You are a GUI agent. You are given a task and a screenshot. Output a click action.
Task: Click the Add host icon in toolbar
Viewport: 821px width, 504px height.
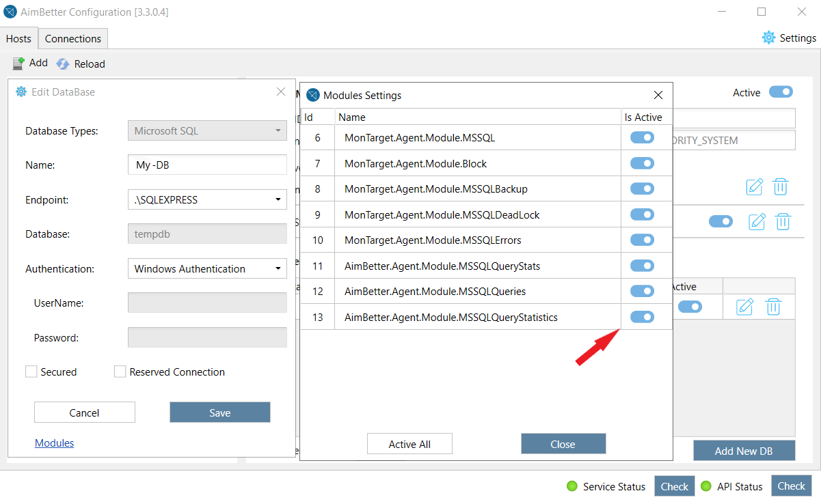[18, 63]
